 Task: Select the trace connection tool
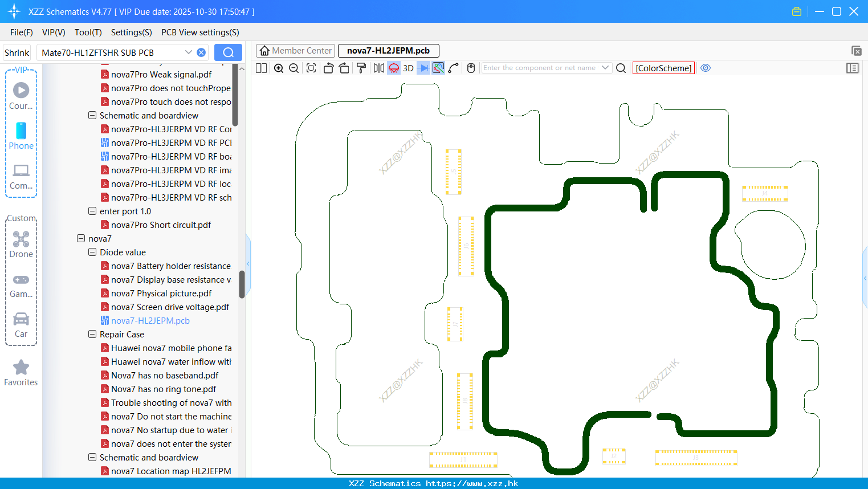pyautogui.click(x=454, y=68)
